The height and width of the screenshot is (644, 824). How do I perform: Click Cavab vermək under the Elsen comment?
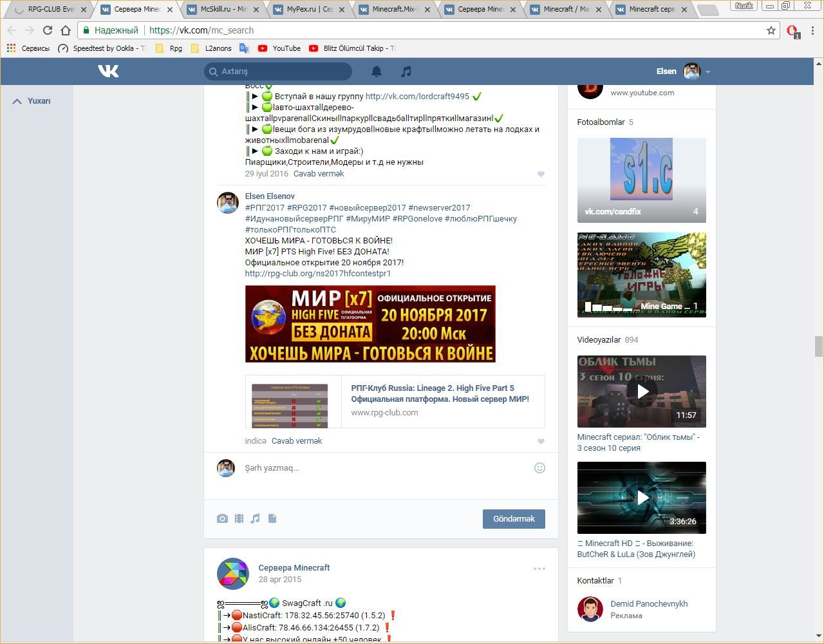pyautogui.click(x=297, y=441)
